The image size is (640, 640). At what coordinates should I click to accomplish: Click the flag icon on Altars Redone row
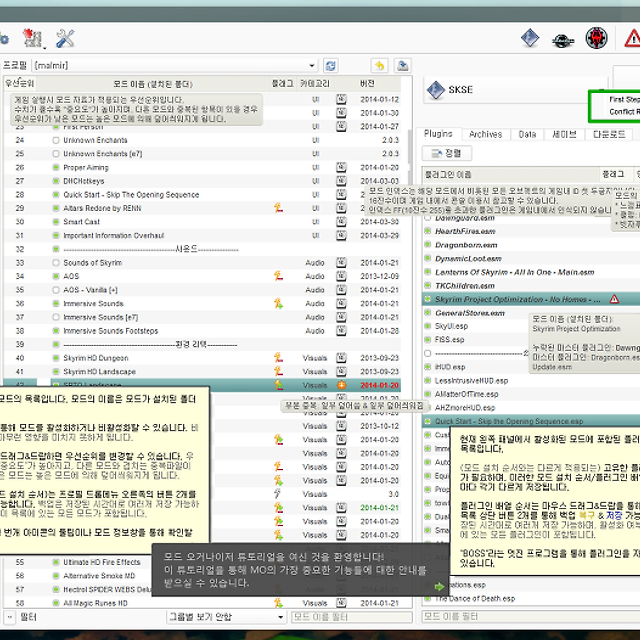(279, 207)
